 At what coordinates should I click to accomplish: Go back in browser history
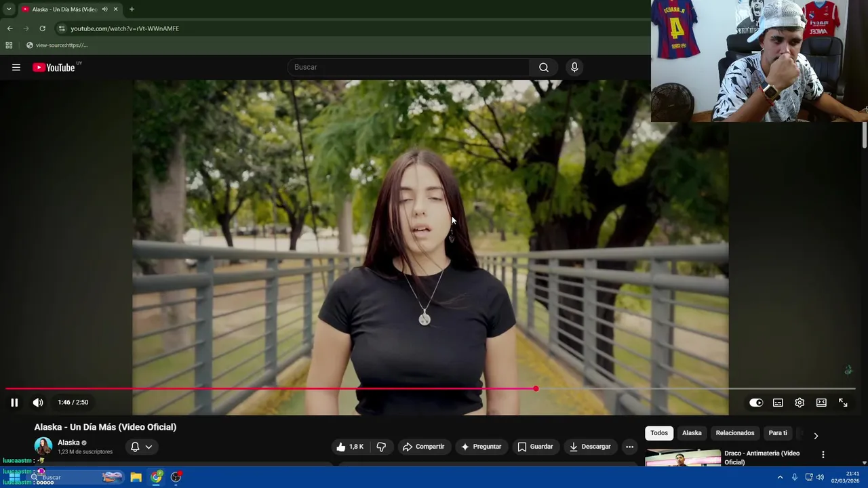point(9,28)
